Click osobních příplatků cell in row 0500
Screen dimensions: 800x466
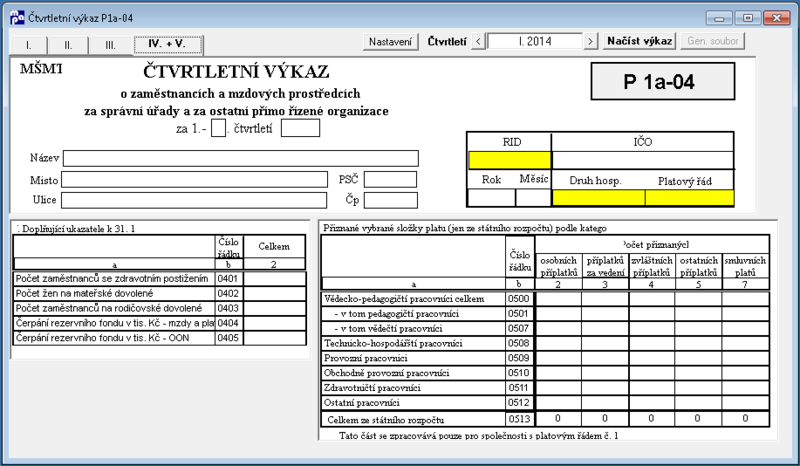[x=558, y=299]
